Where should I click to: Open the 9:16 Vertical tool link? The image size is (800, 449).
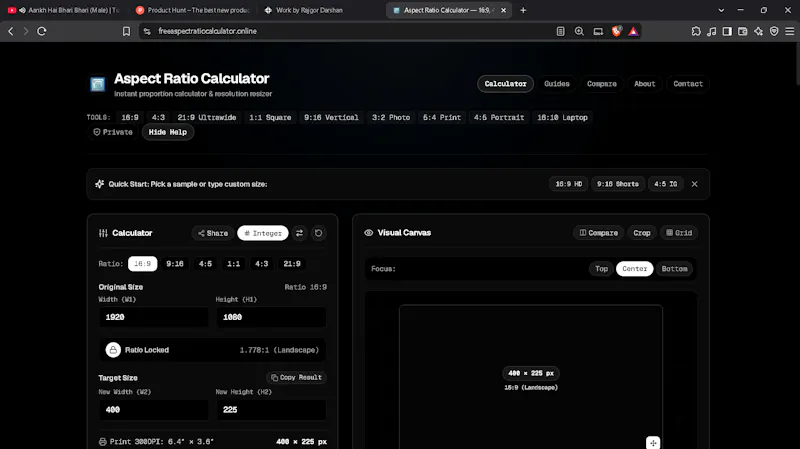click(331, 117)
